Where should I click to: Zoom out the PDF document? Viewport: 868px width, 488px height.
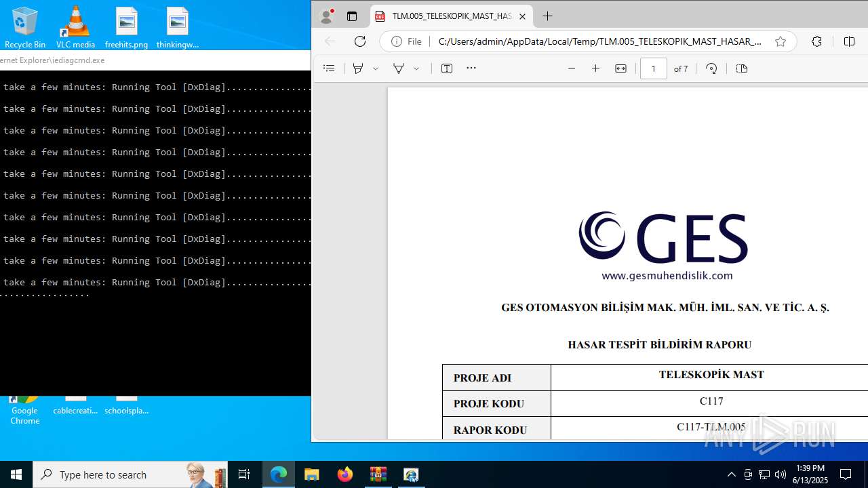572,68
